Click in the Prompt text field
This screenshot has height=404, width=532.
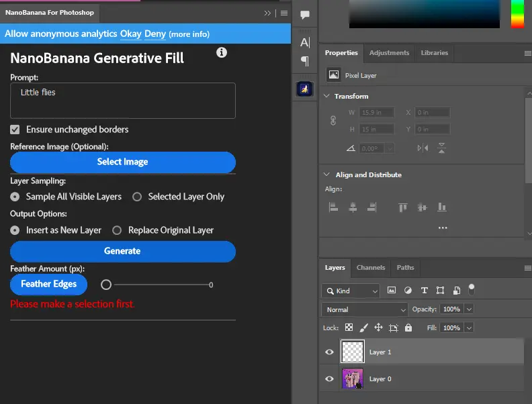(123, 101)
